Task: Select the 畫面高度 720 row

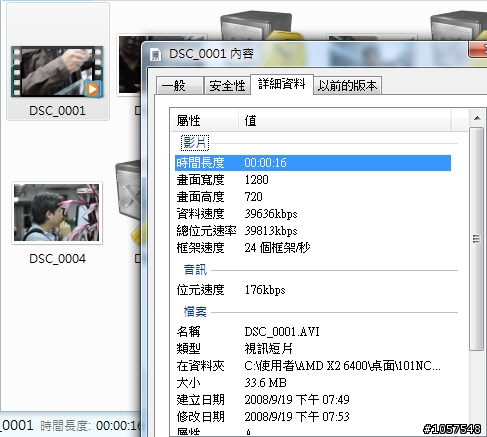Action: click(313, 197)
